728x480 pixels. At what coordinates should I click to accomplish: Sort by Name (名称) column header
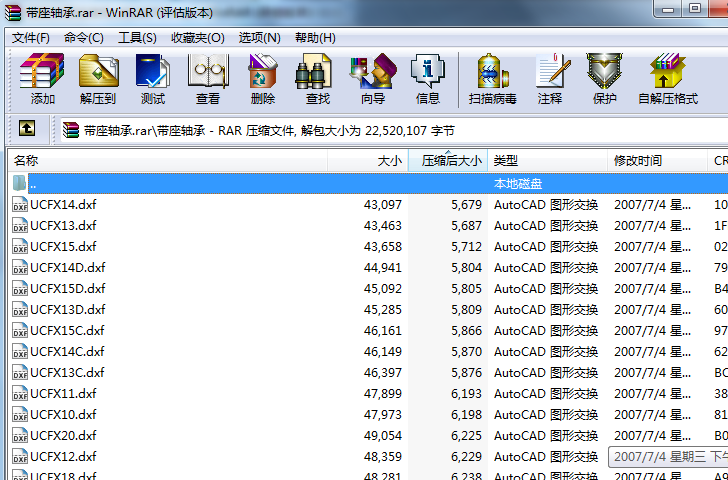coord(168,161)
